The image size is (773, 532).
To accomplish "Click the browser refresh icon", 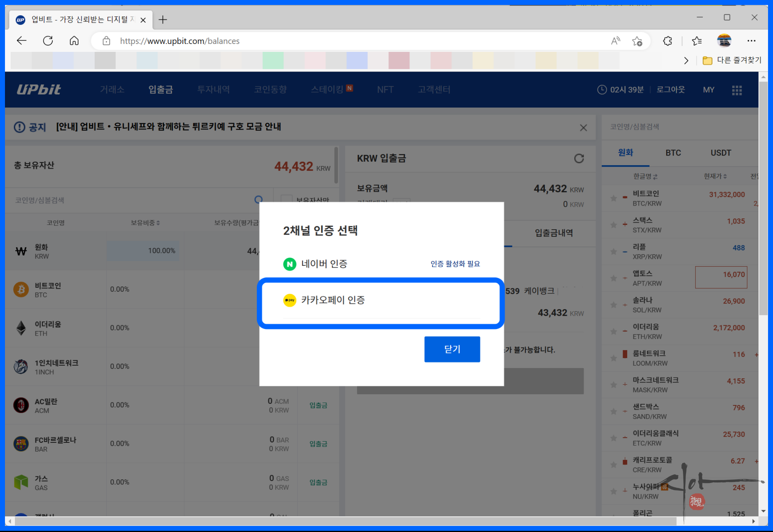I will point(48,41).
